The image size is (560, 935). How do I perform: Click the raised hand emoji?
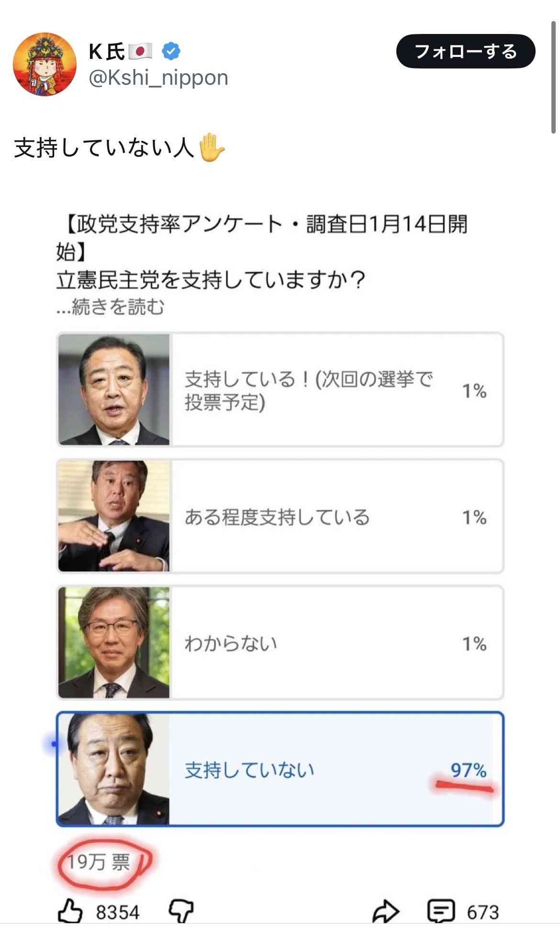(211, 148)
